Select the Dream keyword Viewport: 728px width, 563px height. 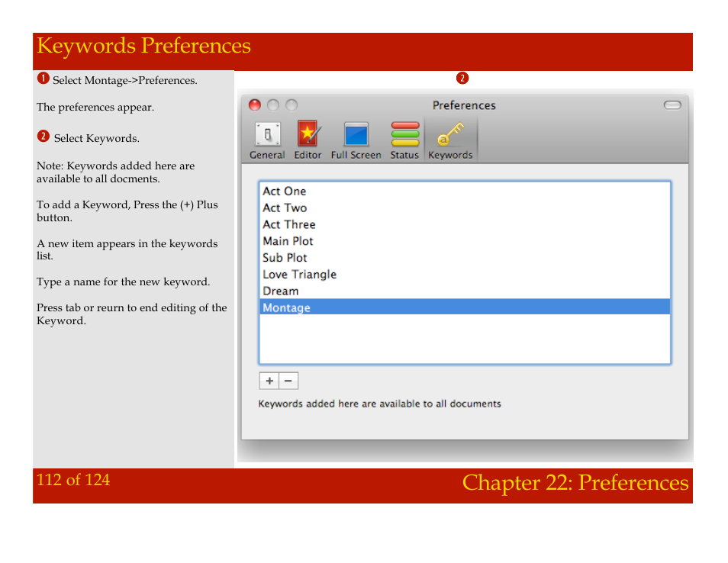(465, 291)
